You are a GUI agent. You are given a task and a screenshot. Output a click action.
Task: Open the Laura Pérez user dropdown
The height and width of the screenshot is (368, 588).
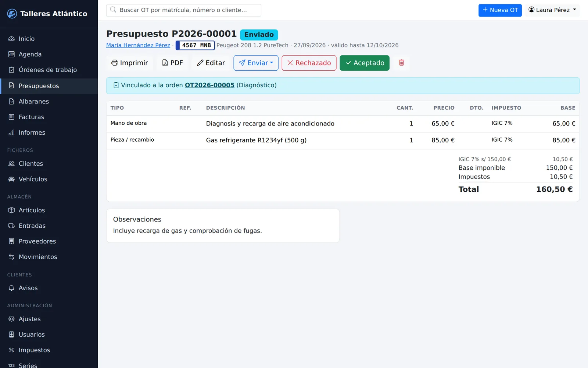coord(552,10)
